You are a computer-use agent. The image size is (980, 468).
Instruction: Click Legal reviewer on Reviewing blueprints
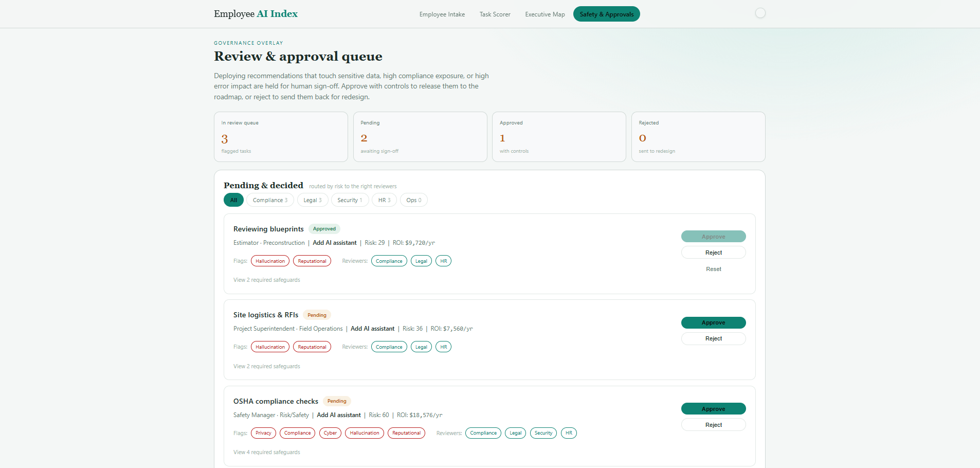[421, 261]
